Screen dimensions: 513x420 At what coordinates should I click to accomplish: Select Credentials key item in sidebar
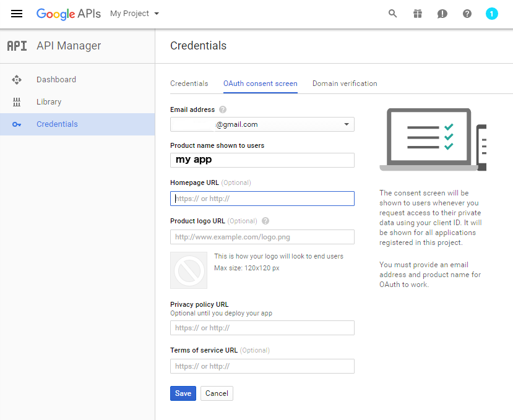77,124
